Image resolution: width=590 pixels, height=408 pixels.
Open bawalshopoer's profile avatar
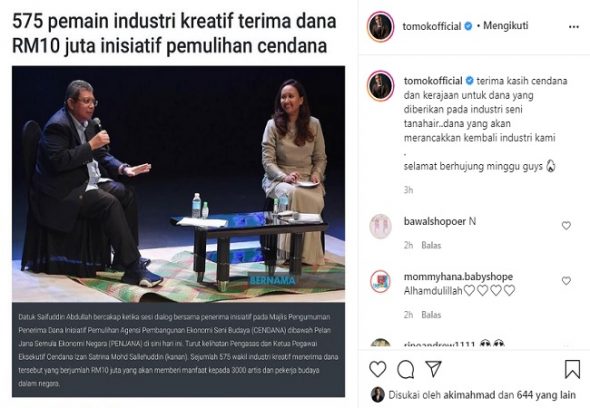click(x=380, y=227)
